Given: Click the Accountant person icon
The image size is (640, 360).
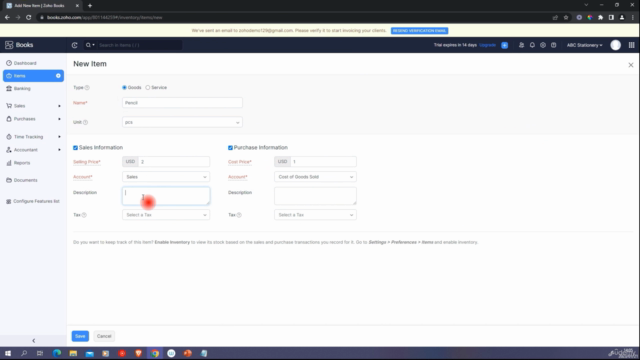Looking at the screenshot, I should [9, 150].
